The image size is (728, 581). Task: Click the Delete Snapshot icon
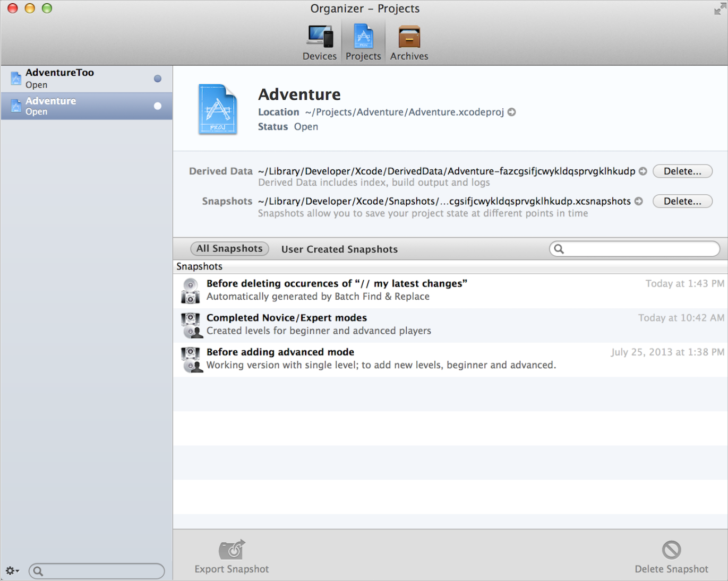click(671, 550)
